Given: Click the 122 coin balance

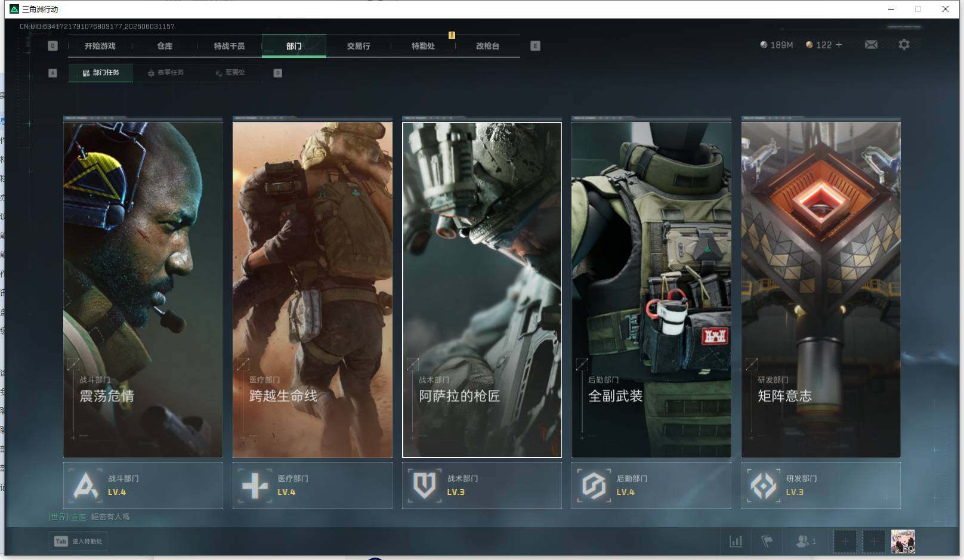Looking at the screenshot, I should click(818, 45).
